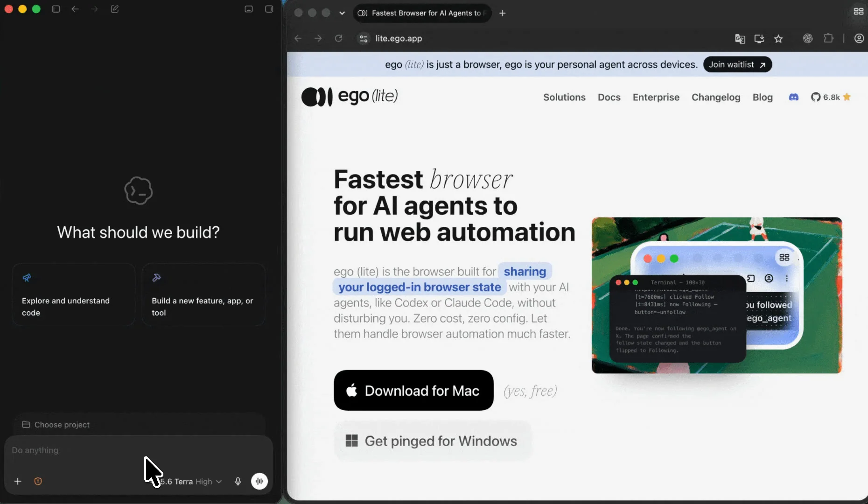Open the Terra High model dropdown
The height and width of the screenshot is (504, 868).
[190, 482]
